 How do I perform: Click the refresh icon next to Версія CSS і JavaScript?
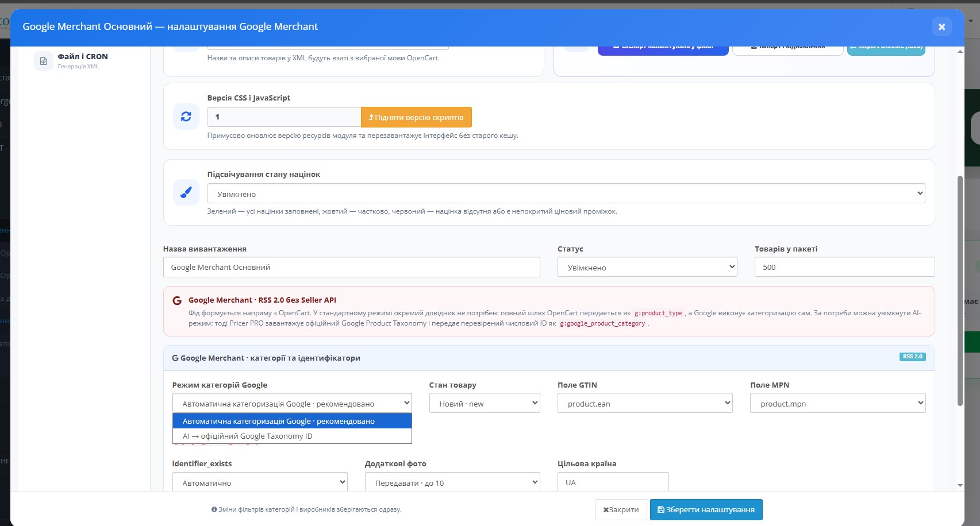186,117
